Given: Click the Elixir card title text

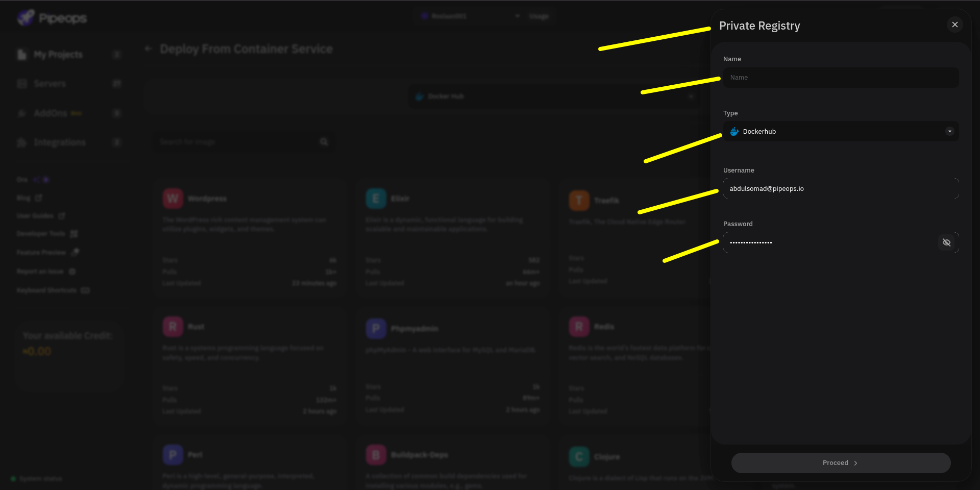Looking at the screenshot, I should point(400,199).
